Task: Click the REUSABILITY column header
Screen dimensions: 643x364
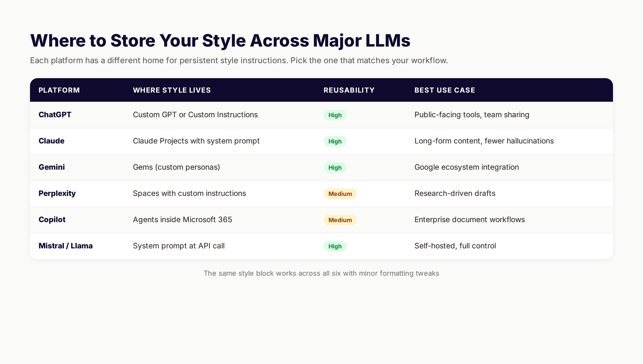Action: click(349, 90)
